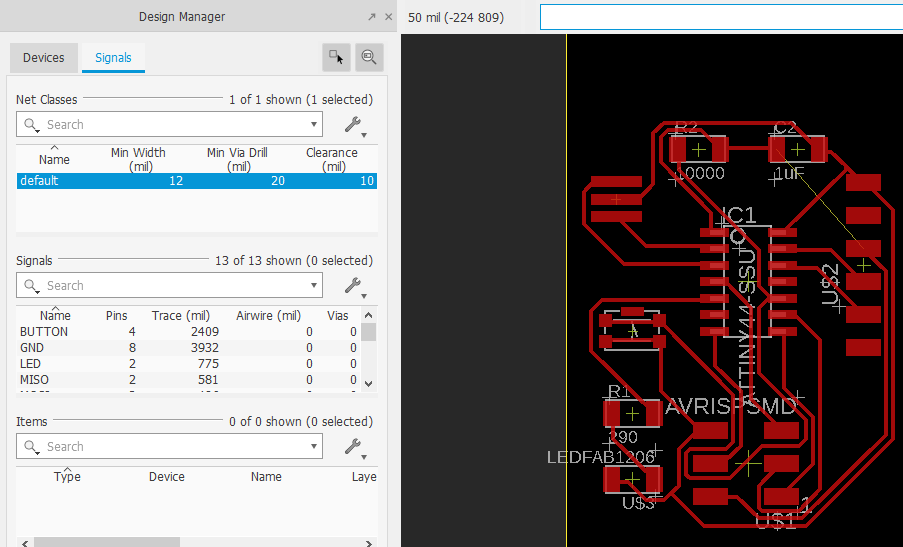Screen dimensions: 903x547
Task: Switch to the Devices tab
Action: [x=44, y=58]
